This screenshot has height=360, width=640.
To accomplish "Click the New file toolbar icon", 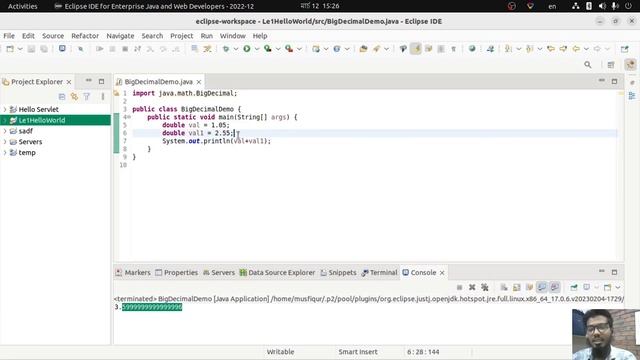I will (10, 49).
